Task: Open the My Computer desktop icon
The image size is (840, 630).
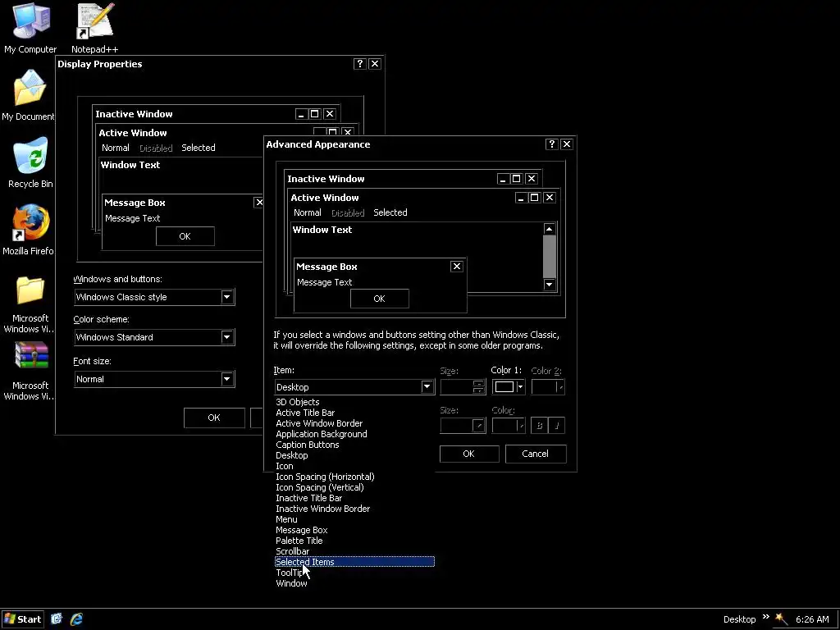Action: tap(30, 28)
